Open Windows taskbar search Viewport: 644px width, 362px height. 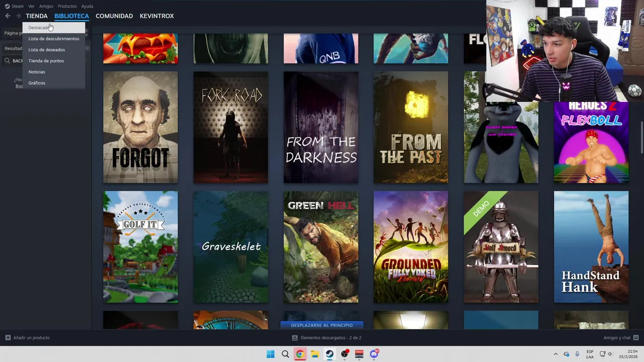tap(285, 354)
